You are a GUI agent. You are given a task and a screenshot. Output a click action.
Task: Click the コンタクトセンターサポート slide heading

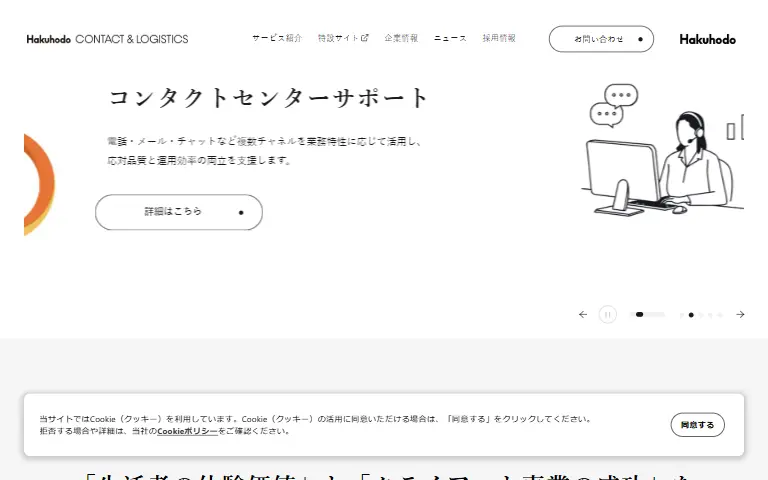(268, 97)
